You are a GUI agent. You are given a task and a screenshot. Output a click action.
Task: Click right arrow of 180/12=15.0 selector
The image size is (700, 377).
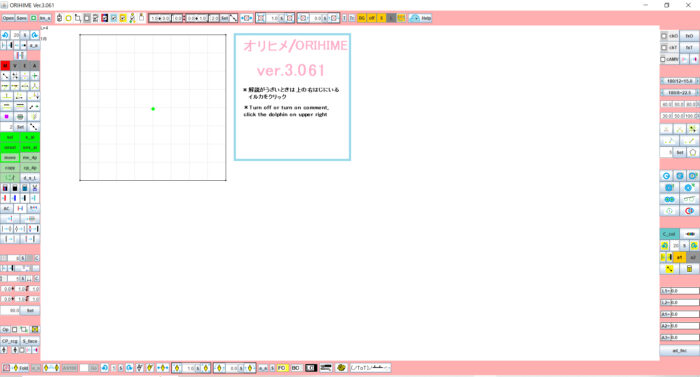[697, 81]
